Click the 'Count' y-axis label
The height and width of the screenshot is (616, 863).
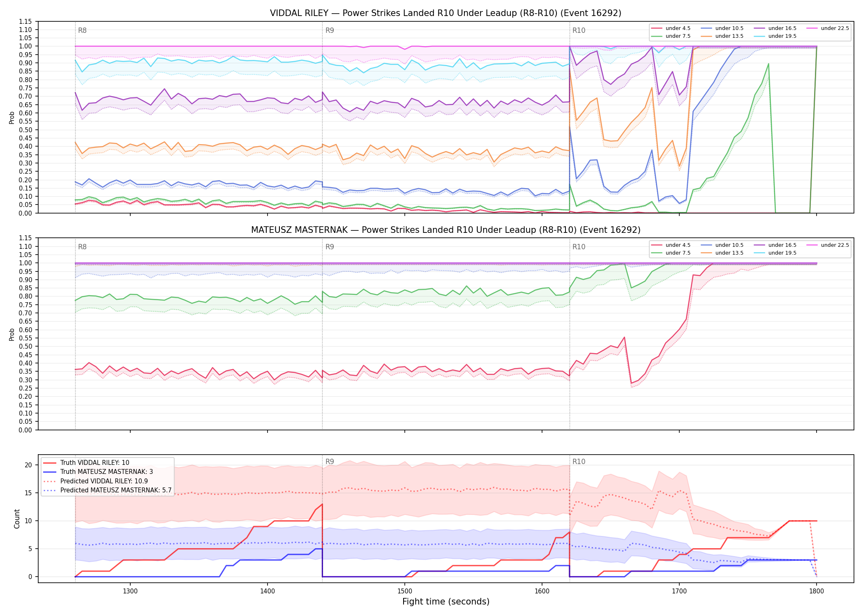coord(17,519)
